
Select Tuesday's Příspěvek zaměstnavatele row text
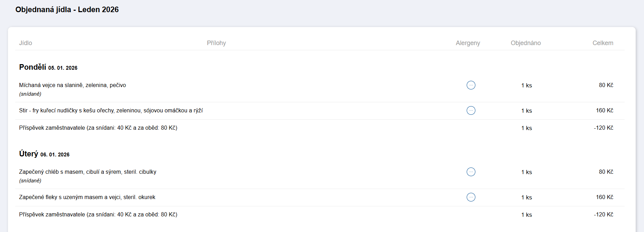point(98,215)
